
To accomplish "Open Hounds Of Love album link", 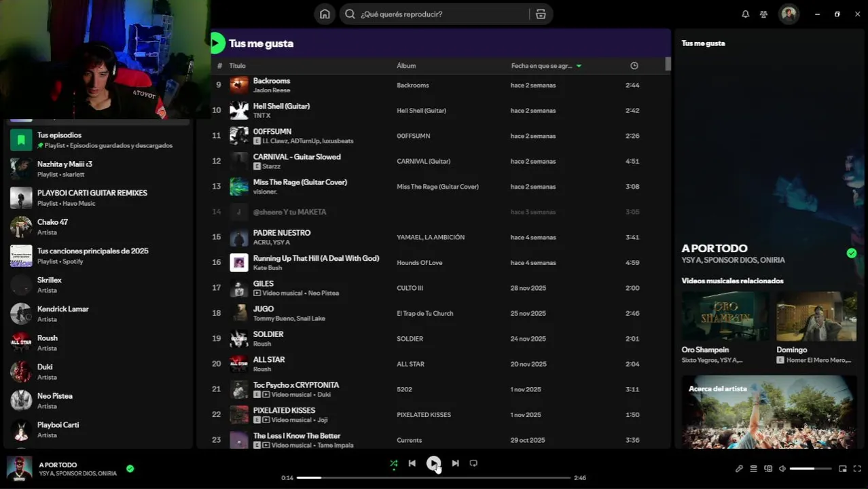I will point(419,263).
